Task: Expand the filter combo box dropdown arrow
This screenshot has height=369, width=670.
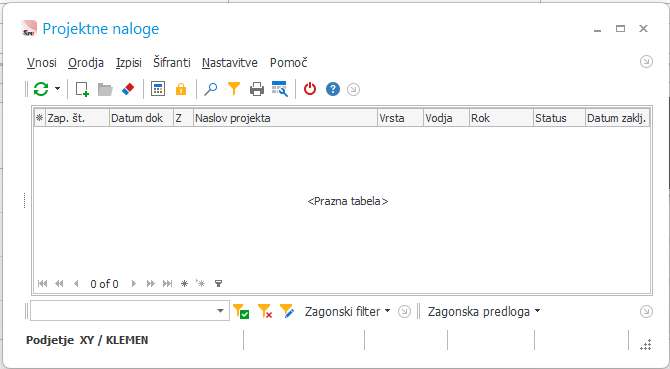Action: (220, 311)
